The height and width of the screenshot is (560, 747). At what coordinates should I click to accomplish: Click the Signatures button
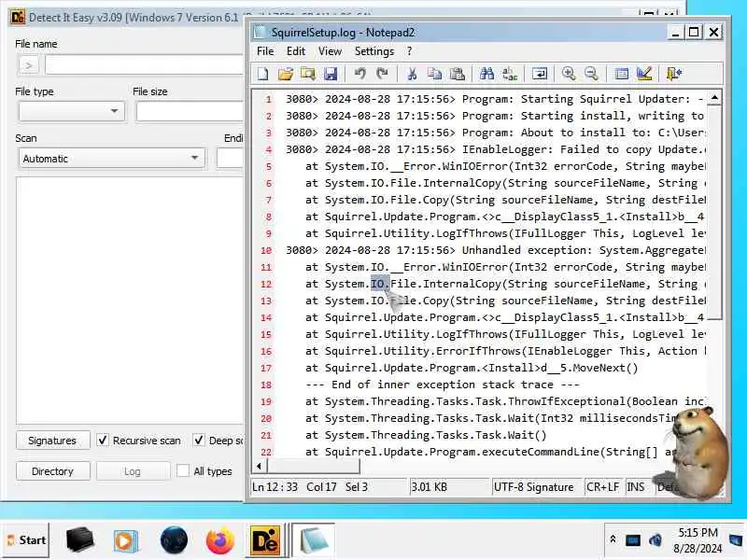(x=52, y=441)
